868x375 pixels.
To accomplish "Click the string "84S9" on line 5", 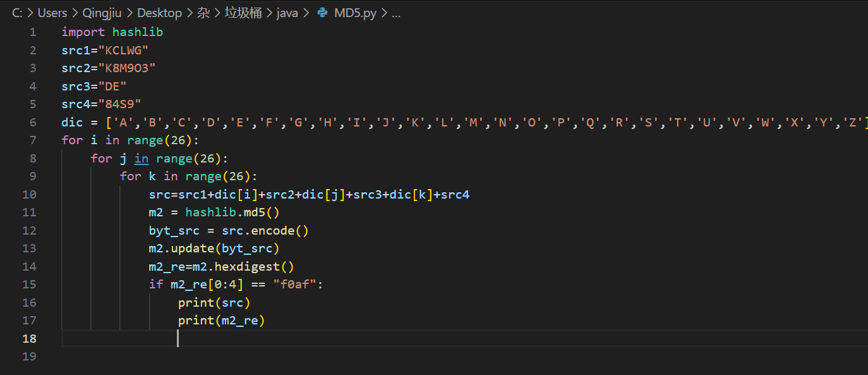I will point(120,104).
